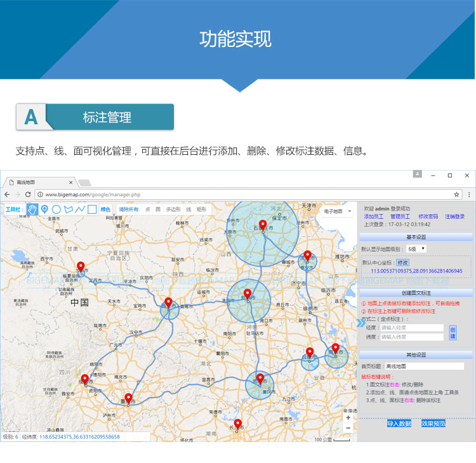Select the rectangle drawing tool
Viewport: 476px width, 463px height.
(92, 209)
